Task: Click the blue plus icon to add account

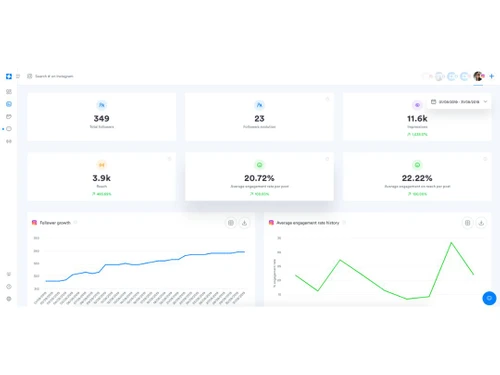Action: 492,76
